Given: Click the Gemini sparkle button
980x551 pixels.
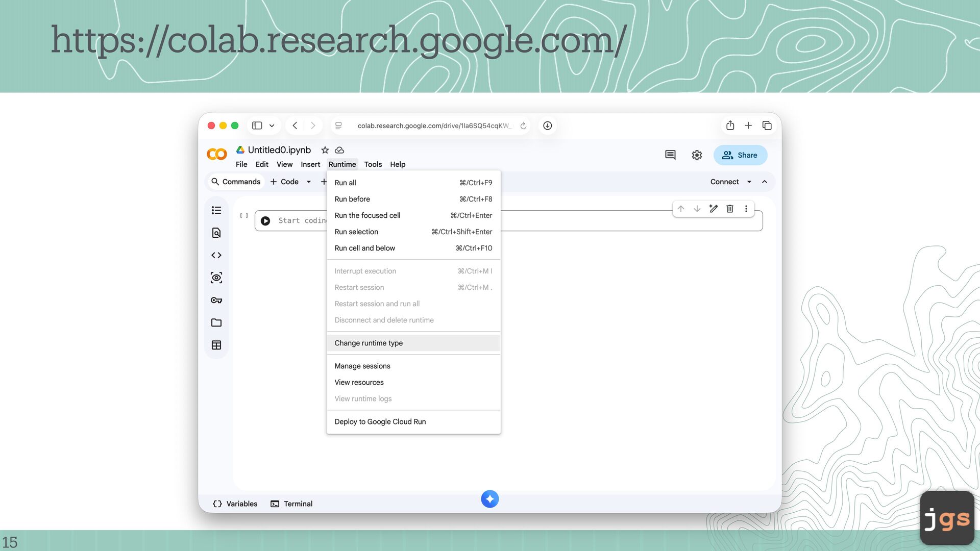Looking at the screenshot, I should click(489, 499).
